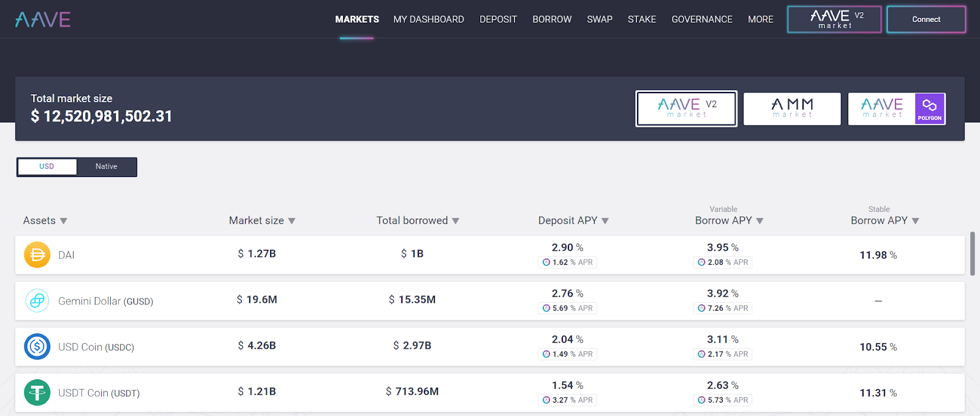Click GUSD variable borrow APY 3.92 %
The image size is (980, 416).
click(x=723, y=293)
